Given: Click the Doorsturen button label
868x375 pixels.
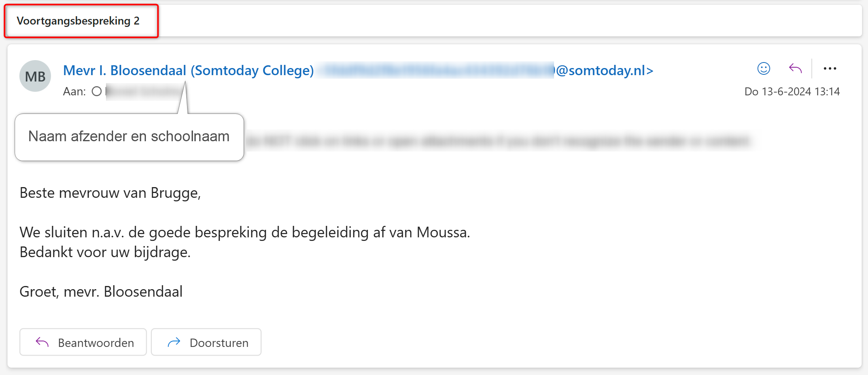Looking at the screenshot, I should click(x=219, y=343).
